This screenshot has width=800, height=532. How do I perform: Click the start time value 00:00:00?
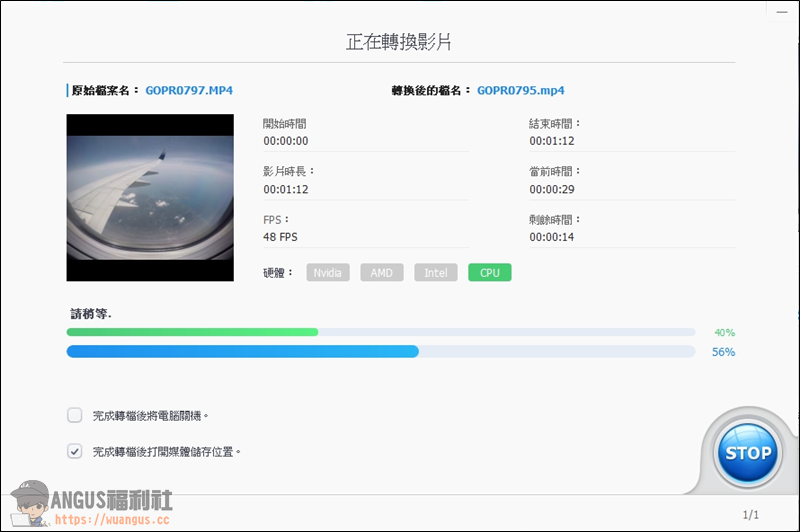[286, 141]
